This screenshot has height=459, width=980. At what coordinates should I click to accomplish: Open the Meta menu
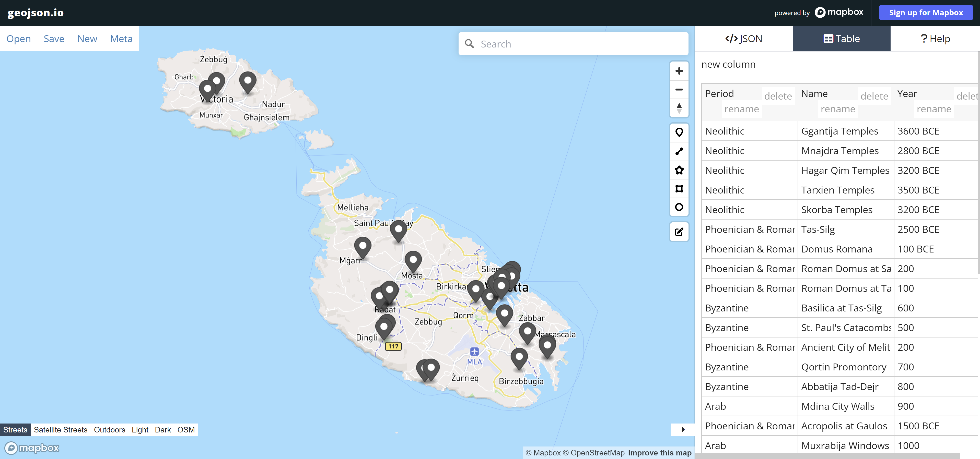pos(121,39)
